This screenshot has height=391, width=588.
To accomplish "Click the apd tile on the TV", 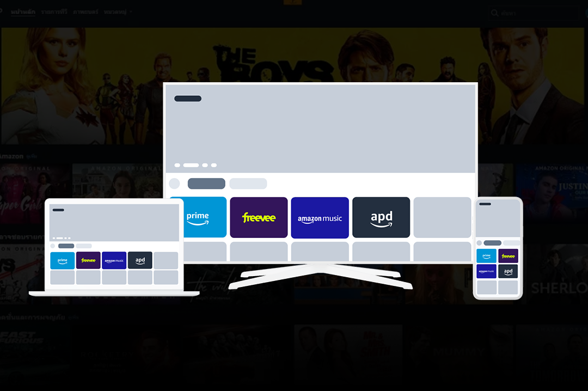I will tap(381, 217).
